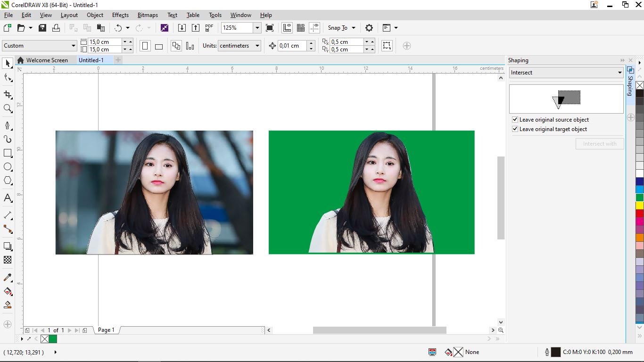Viewport: 644px width, 362px height.
Task: Open the Snap To menu button
Action: tap(341, 28)
